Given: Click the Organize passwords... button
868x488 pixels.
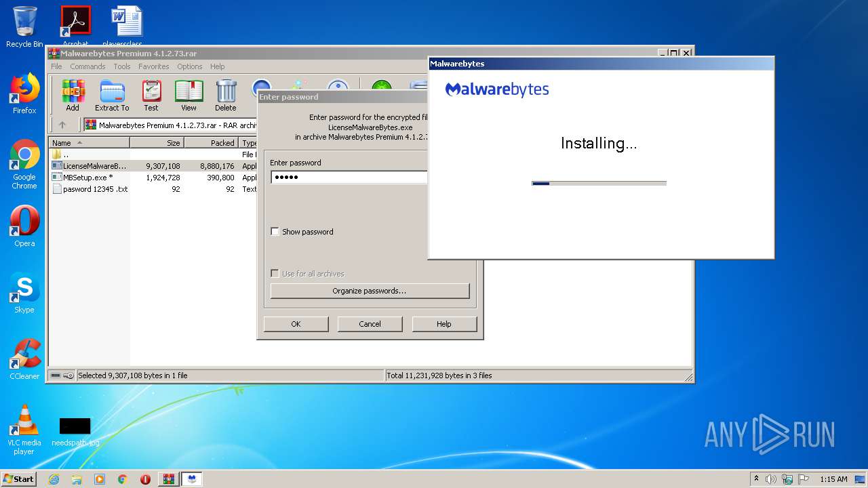Looking at the screenshot, I should 370,291.
